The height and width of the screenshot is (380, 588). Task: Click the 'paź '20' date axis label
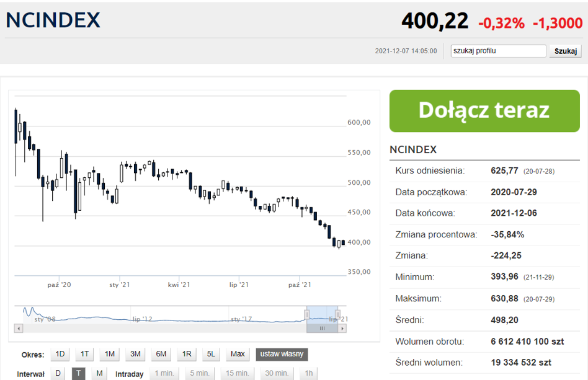pyautogui.click(x=59, y=285)
